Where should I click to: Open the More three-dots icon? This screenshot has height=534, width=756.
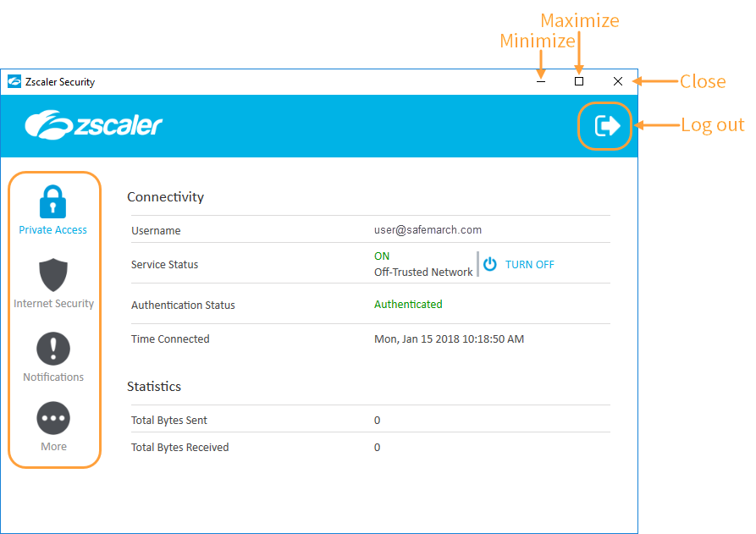53,418
